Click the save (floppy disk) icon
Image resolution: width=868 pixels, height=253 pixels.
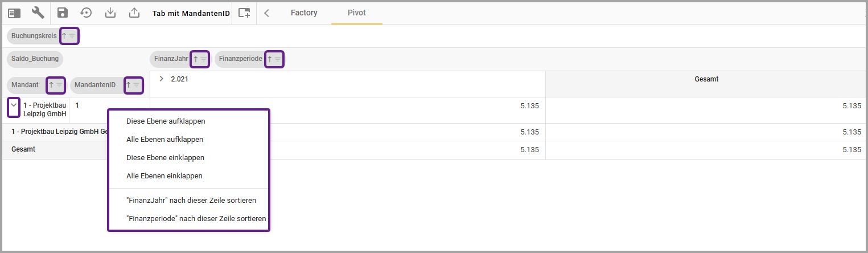tap(63, 13)
